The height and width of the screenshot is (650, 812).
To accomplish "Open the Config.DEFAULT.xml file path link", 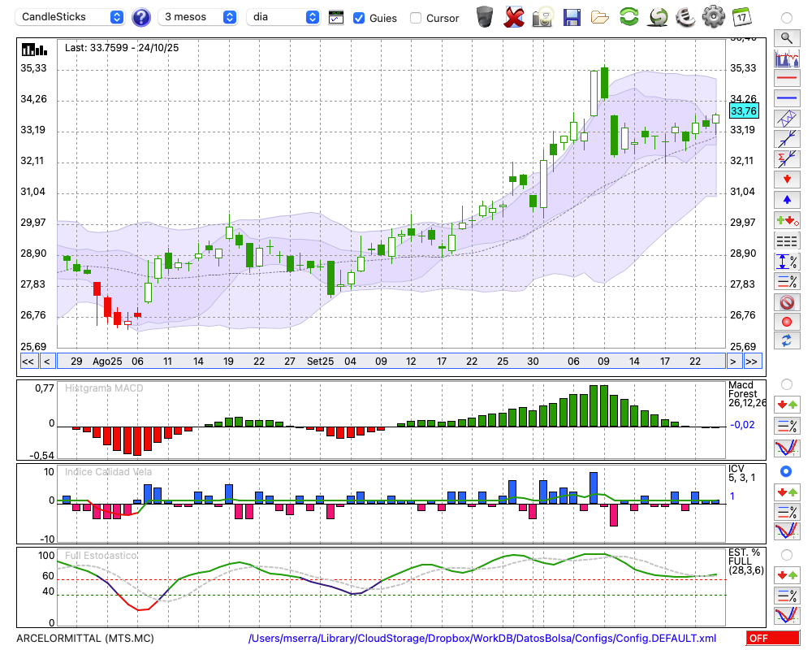I will click(482, 639).
